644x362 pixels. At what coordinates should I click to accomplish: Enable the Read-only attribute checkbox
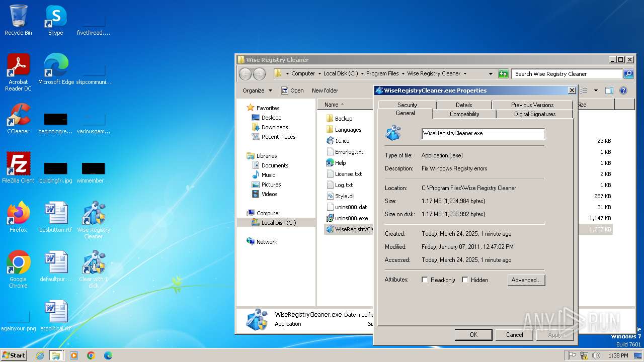(425, 280)
